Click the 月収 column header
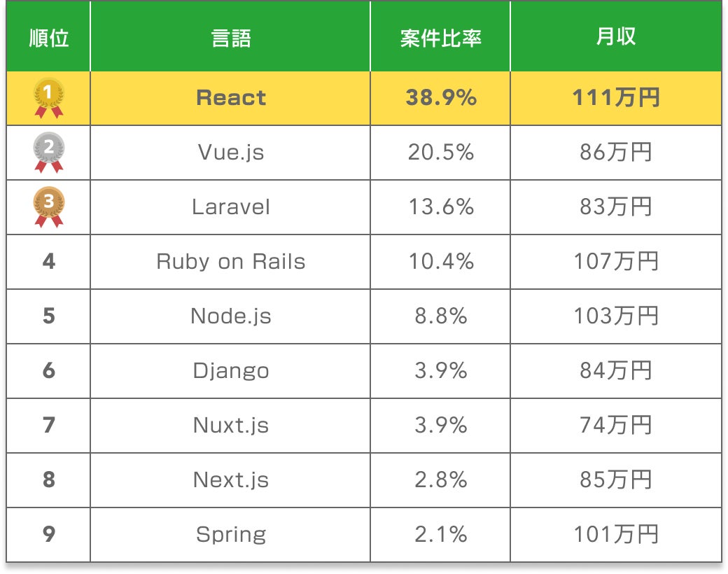 coord(615,38)
